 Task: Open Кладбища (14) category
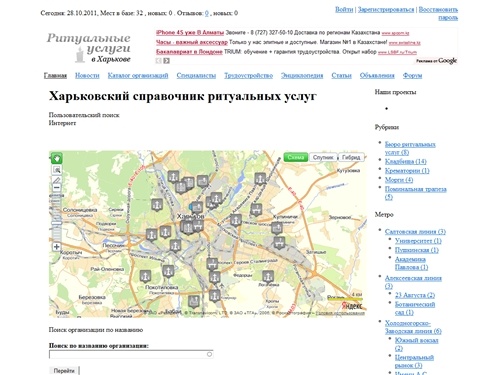(x=406, y=161)
